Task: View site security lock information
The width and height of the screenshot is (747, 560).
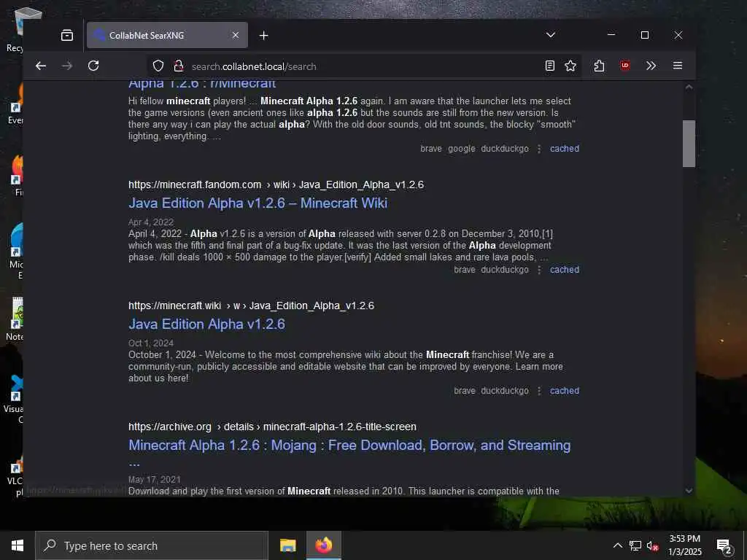Action: point(179,66)
